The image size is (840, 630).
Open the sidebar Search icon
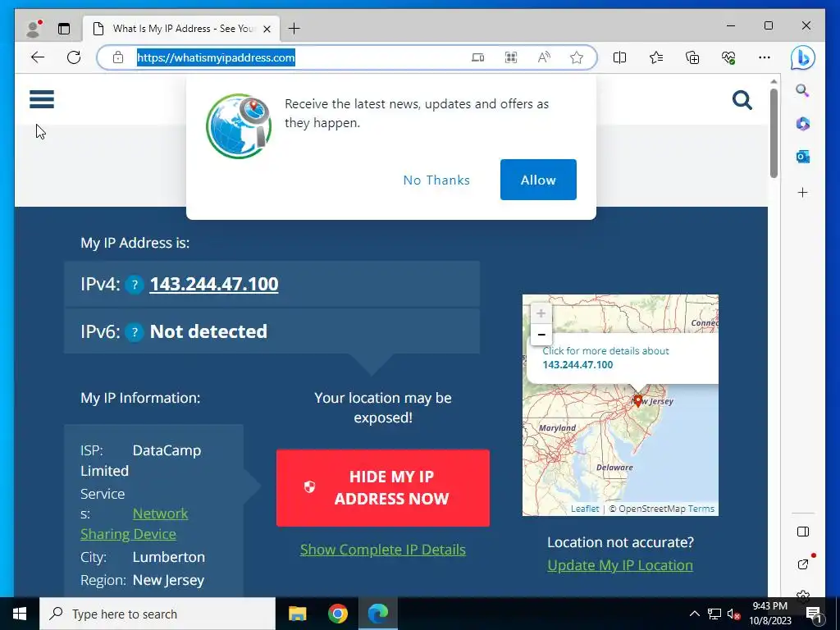coord(802,90)
